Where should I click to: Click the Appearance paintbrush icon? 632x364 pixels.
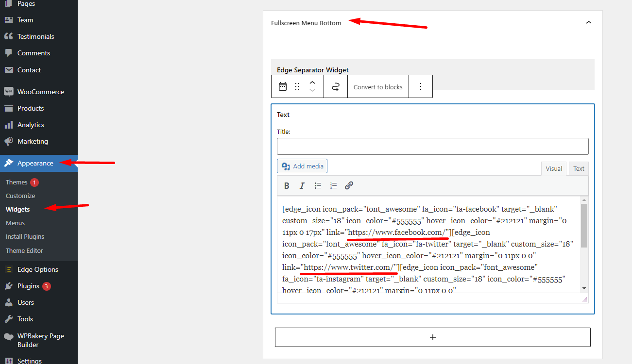9,163
